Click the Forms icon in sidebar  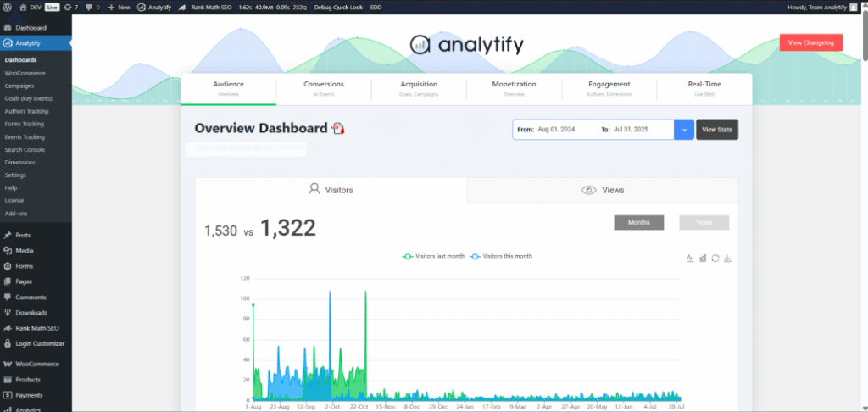click(8, 266)
